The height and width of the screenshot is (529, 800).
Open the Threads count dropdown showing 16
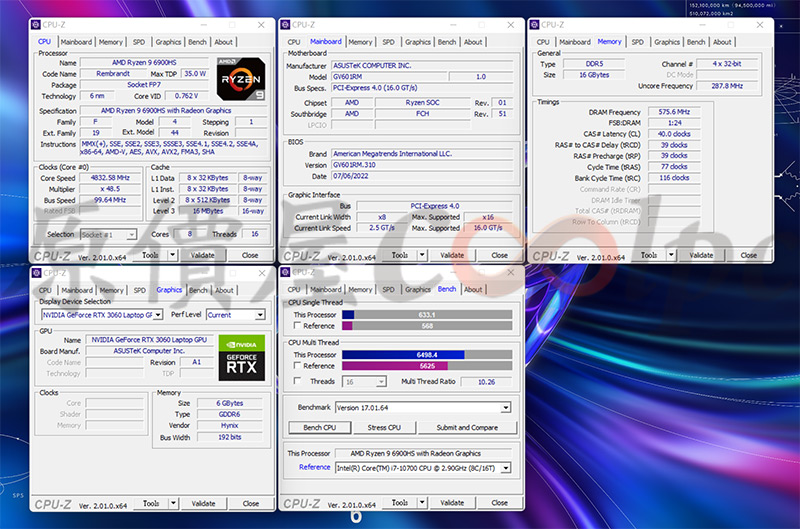[381, 382]
